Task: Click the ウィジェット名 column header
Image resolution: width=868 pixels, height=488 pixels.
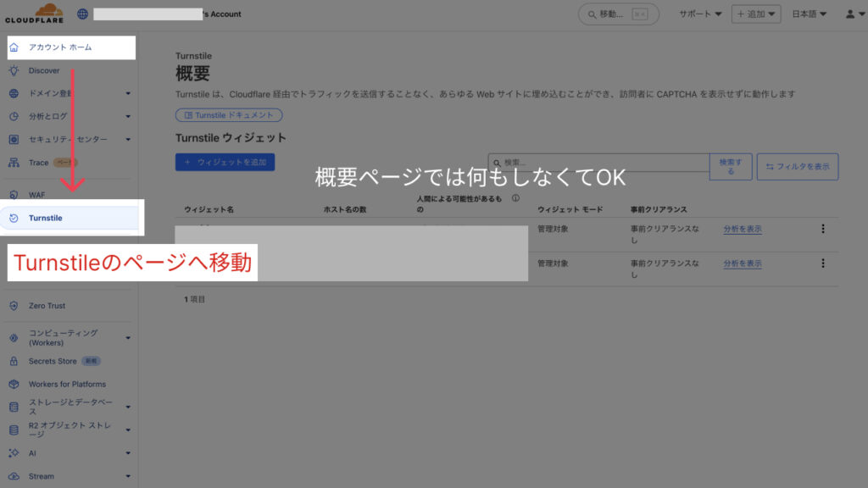Action: click(209, 210)
